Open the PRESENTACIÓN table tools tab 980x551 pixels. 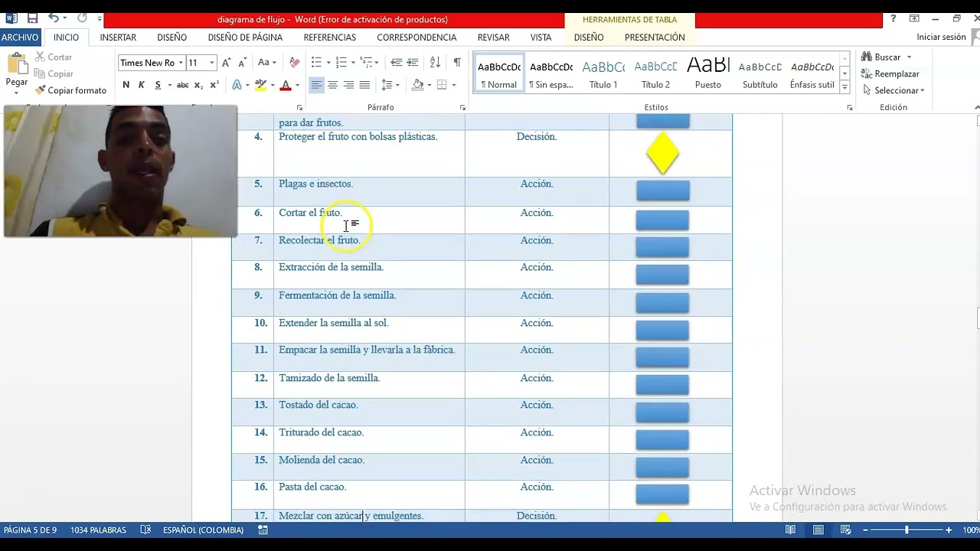point(655,37)
